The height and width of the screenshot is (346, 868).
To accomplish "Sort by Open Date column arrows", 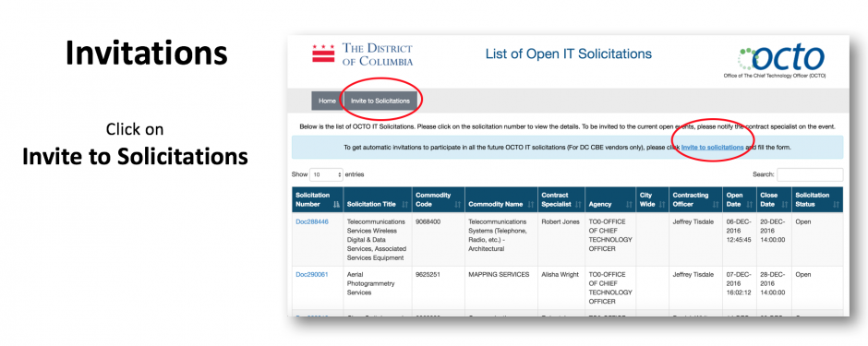I will (749, 205).
